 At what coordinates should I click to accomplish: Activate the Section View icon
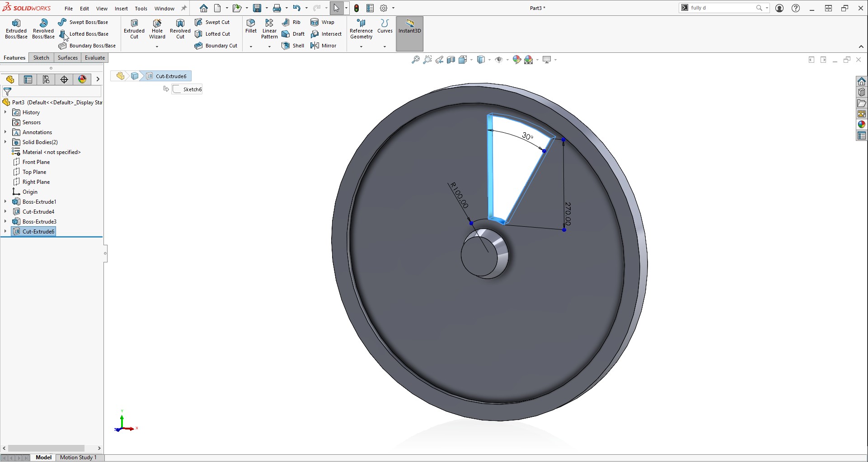point(450,59)
